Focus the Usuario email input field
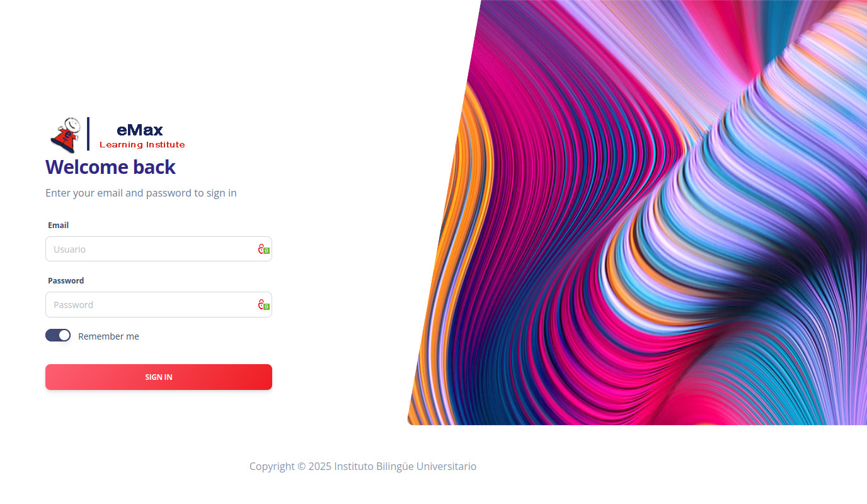867x504 pixels. click(159, 249)
